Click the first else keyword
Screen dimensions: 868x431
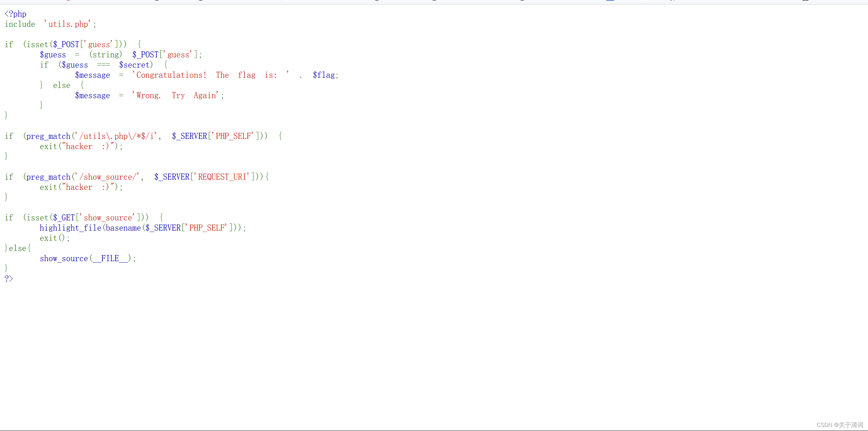point(61,85)
